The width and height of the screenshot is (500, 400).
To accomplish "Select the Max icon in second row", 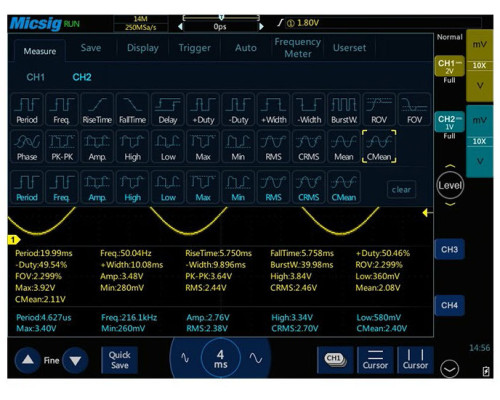I will (203, 147).
